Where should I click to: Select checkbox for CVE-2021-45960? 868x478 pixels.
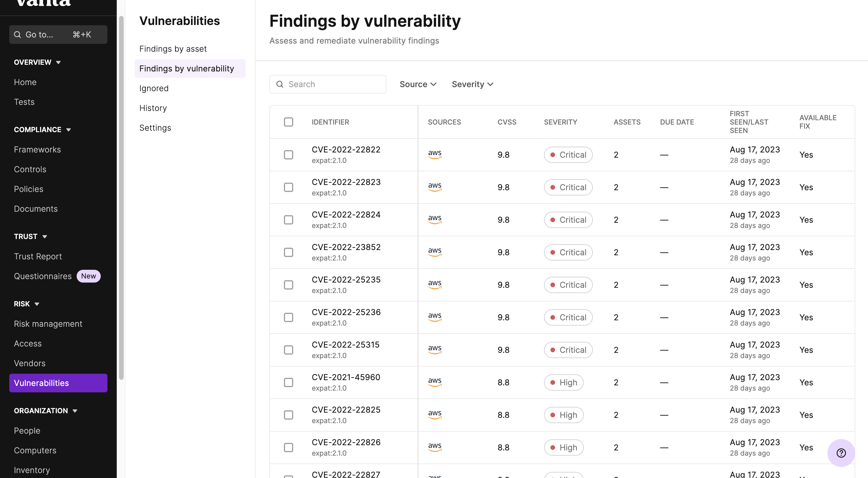coord(289,382)
